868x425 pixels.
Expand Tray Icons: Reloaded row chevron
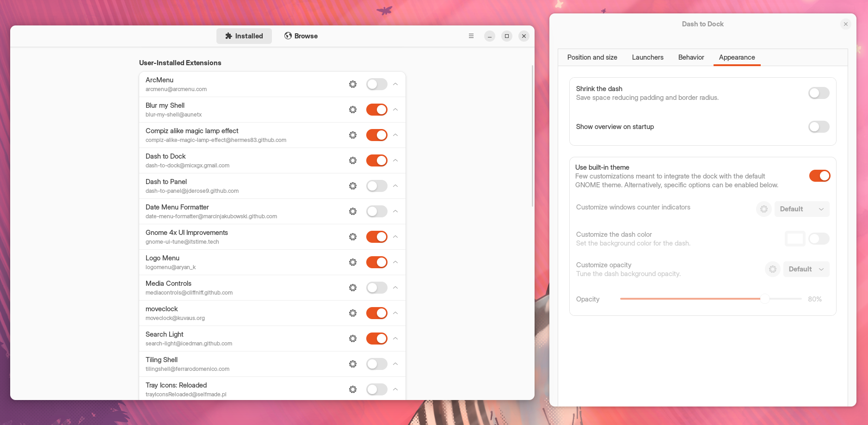point(395,389)
